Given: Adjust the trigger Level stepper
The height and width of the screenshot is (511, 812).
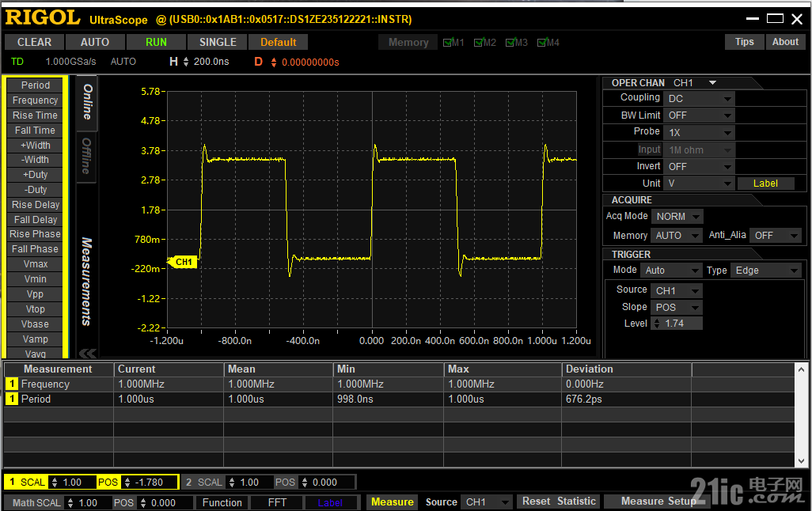Looking at the screenshot, I should pyautogui.click(x=657, y=324).
